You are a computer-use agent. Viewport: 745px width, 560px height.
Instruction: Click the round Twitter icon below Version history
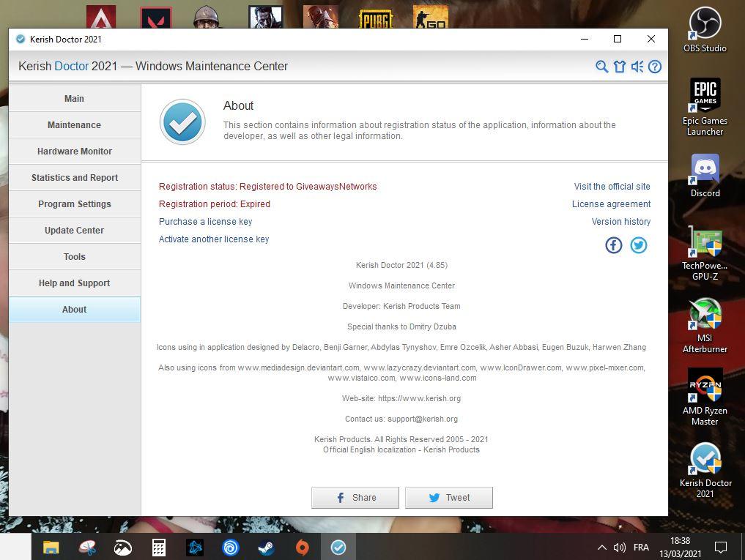click(639, 245)
